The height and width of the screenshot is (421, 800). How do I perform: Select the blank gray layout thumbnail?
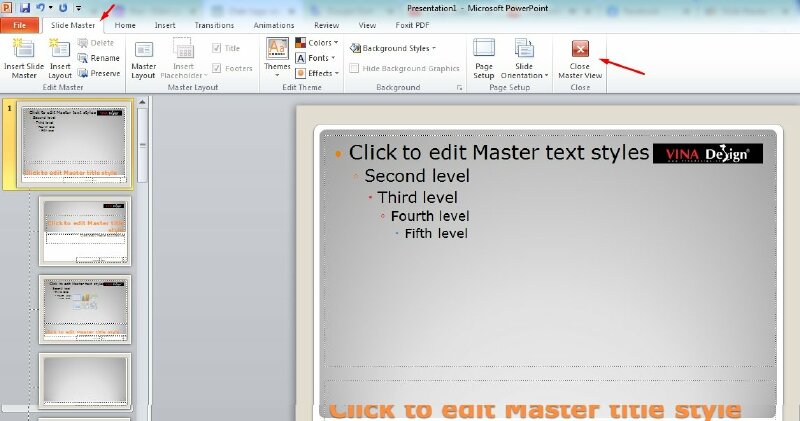pos(85,381)
